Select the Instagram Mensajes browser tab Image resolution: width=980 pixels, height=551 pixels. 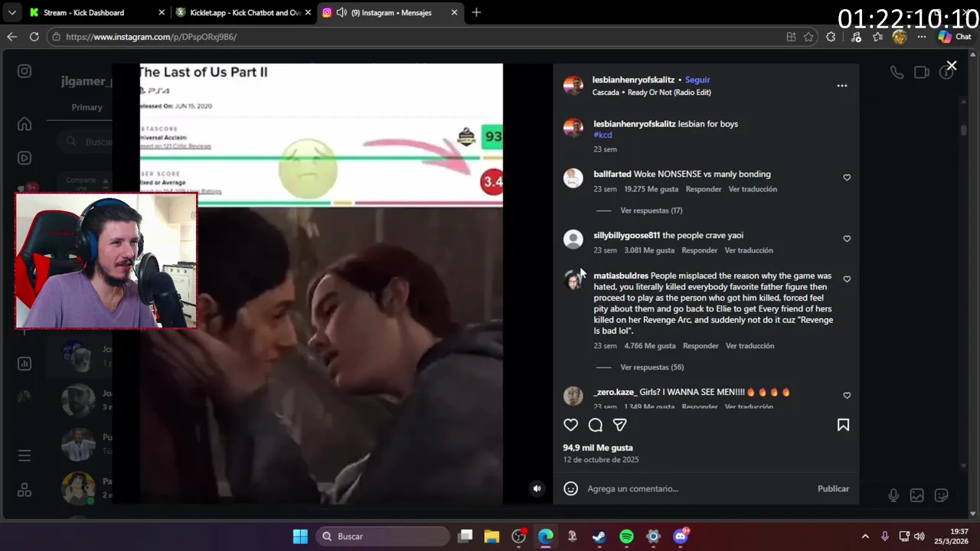pos(390,12)
